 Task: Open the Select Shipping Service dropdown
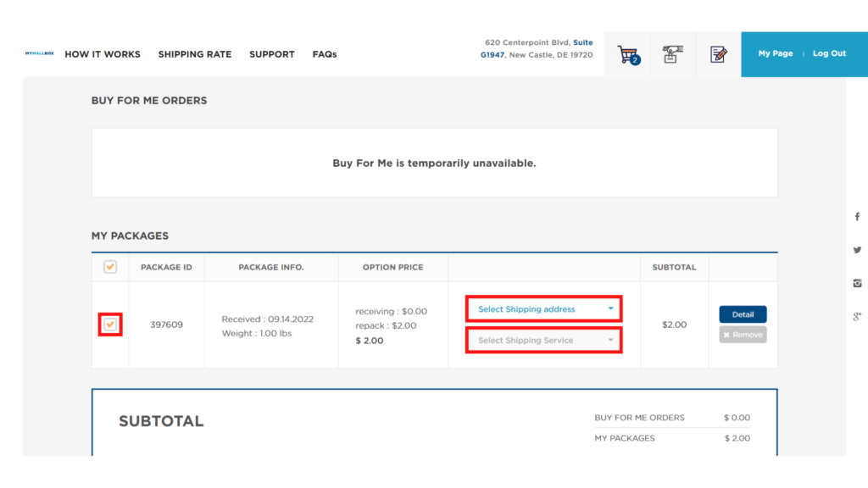point(544,341)
